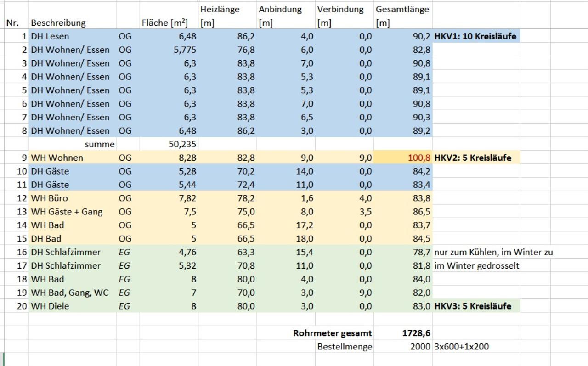Image resolution: width=588 pixels, height=366 pixels.
Task: Select the Anbindung value 6,5
Action: pos(286,117)
